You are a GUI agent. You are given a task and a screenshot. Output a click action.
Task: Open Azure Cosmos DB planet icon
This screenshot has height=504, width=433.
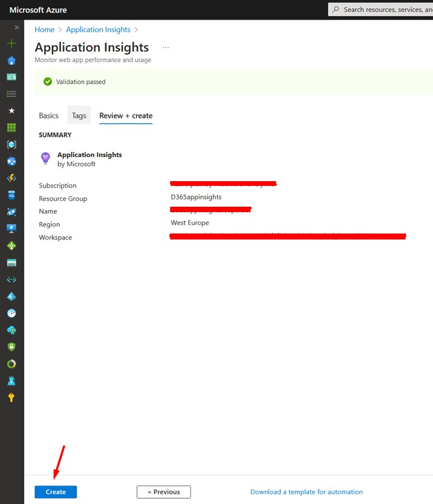pyautogui.click(x=11, y=212)
